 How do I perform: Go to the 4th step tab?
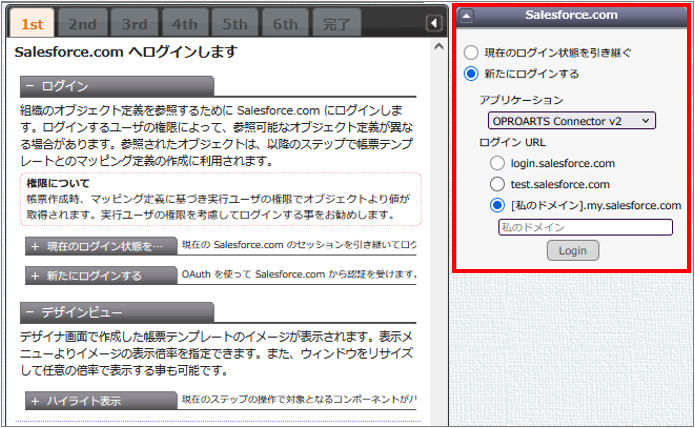[x=184, y=24]
